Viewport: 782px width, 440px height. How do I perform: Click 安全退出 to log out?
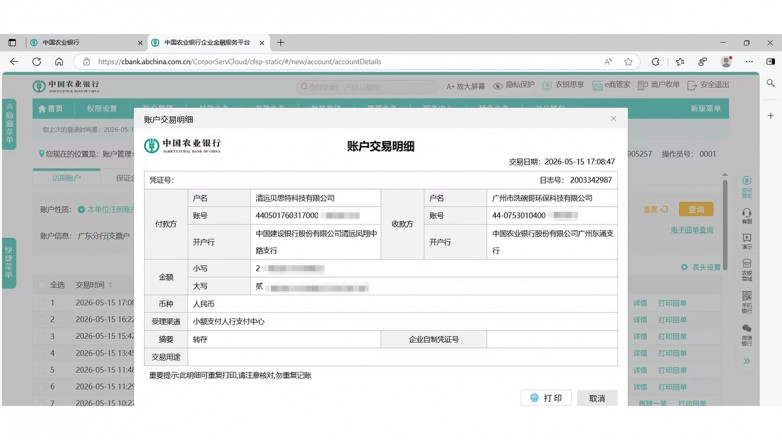pos(708,85)
